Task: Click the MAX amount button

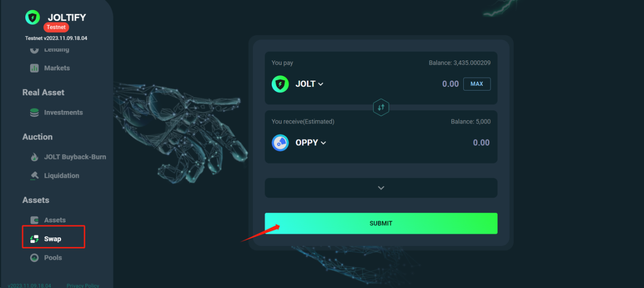Action: point(477,84)
